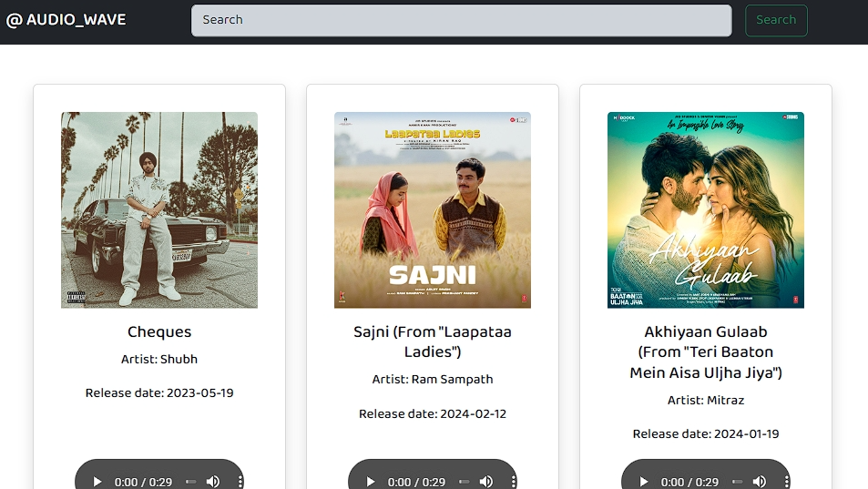
Task: Play the Cheques audio track
Action: 97,482
